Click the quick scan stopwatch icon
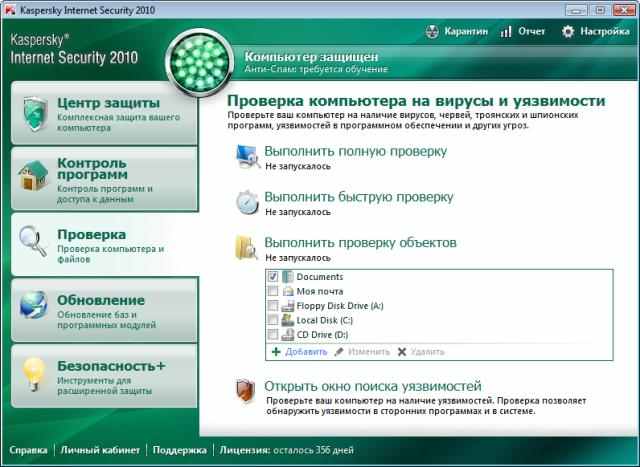This screenshot has width=640, height=467. [x=247, y=202]
